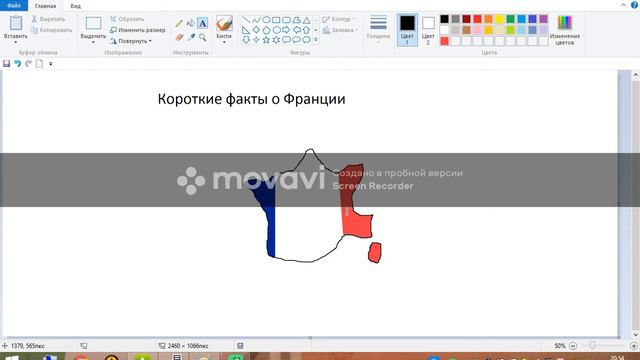Choose the cloud callout shape

(x=306, y=40)
